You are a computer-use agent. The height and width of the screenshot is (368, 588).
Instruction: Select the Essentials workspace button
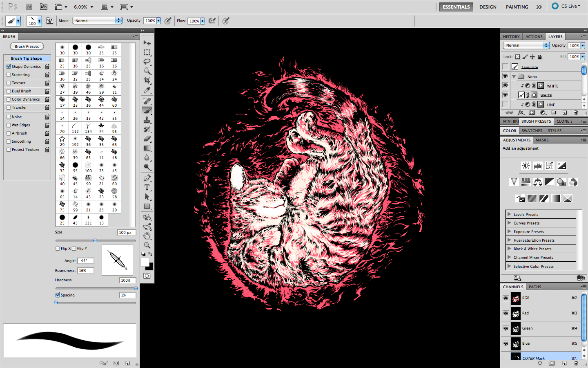456,7
